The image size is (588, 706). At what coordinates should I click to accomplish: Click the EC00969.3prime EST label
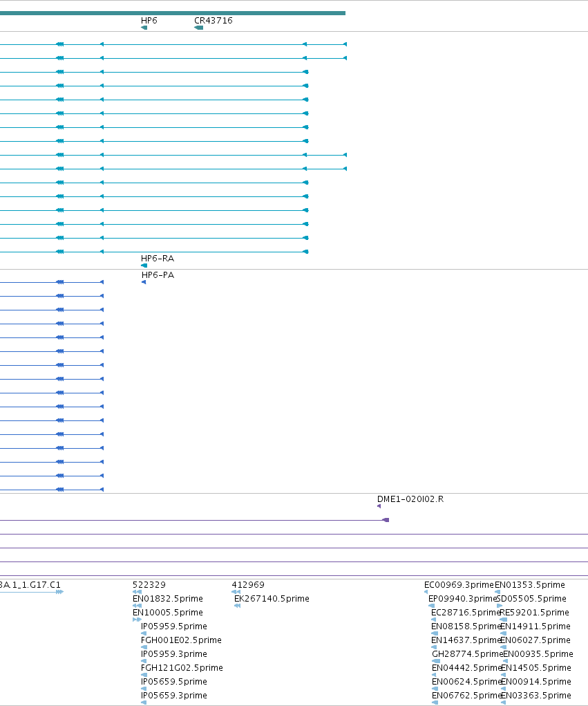click(x=459, y=585)
